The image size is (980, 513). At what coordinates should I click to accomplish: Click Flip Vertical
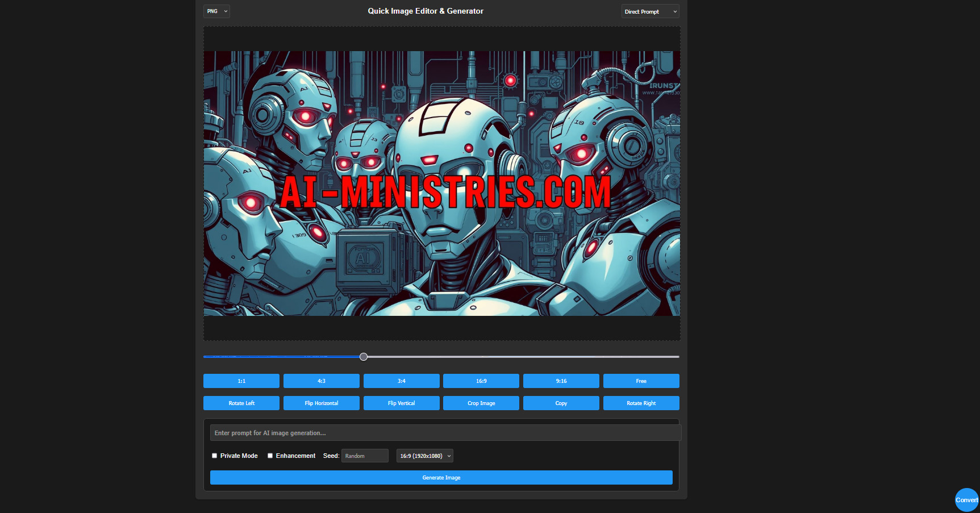(x=402, y=403)
